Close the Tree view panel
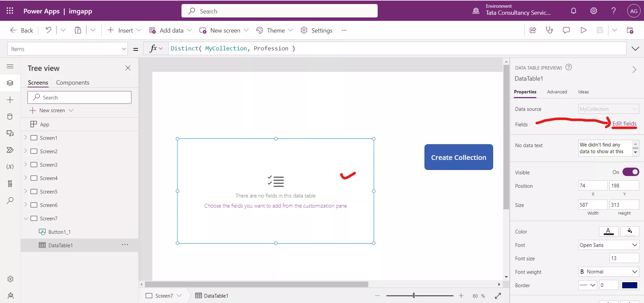This screenshot has height=303, width=644. [128, 68]
